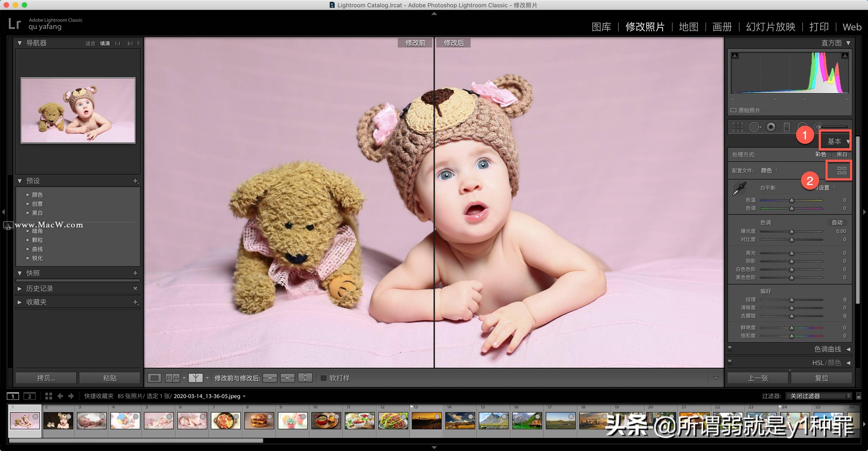The image size is (868, 451).
Task: Collapse the 基本 panel
Action: (848, 141)
